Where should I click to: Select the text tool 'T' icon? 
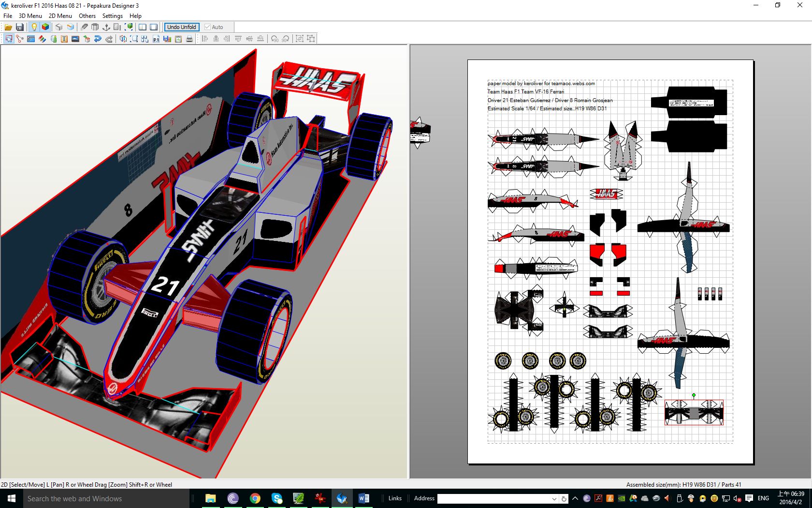click(x=64, y=39)
